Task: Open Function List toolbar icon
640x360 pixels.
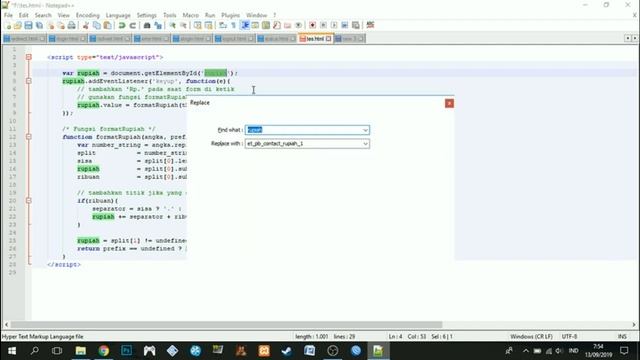Action: (x=277, y=25)
